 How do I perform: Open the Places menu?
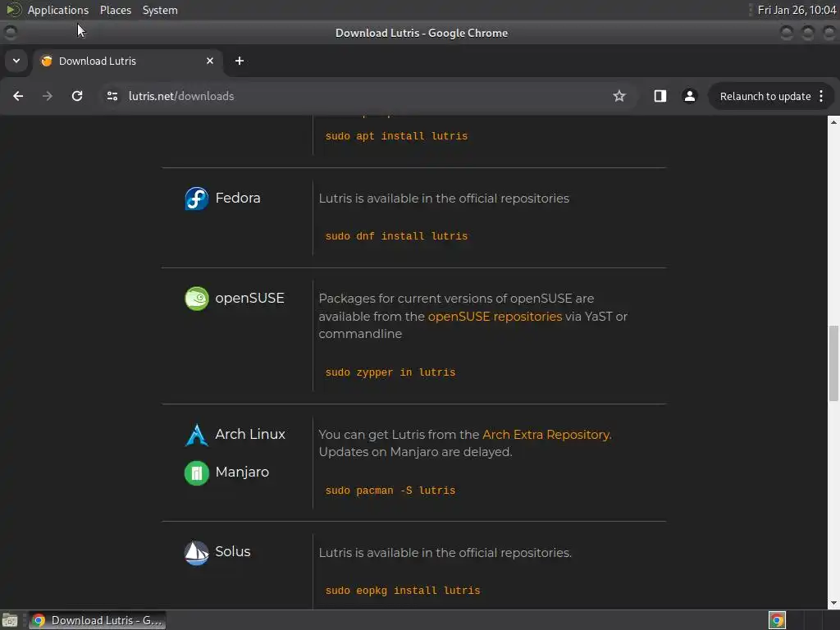(116, 10)
